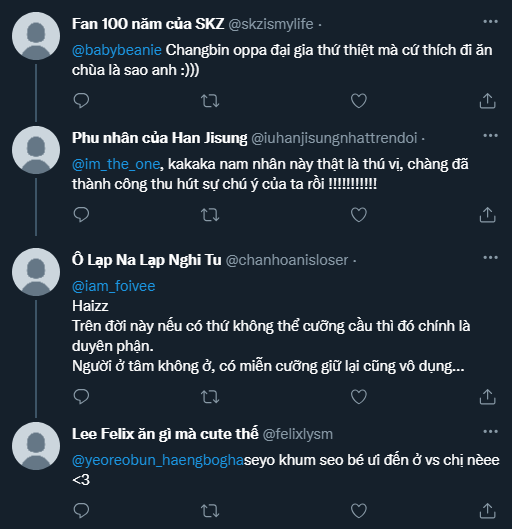Open more options on the @chanhoanisloser tweet
The width and height of the screenshot is (512, 529).
(x=490, y=258)
